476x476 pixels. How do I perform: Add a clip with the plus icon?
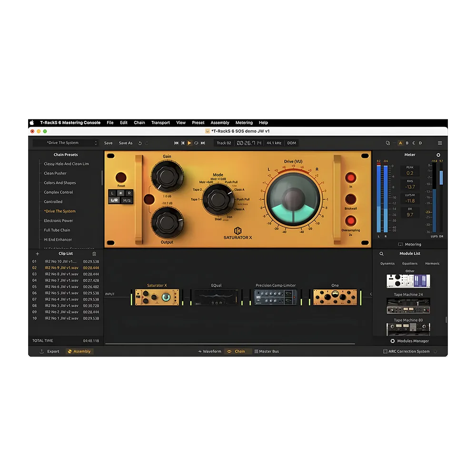click(x=37, y=254)
